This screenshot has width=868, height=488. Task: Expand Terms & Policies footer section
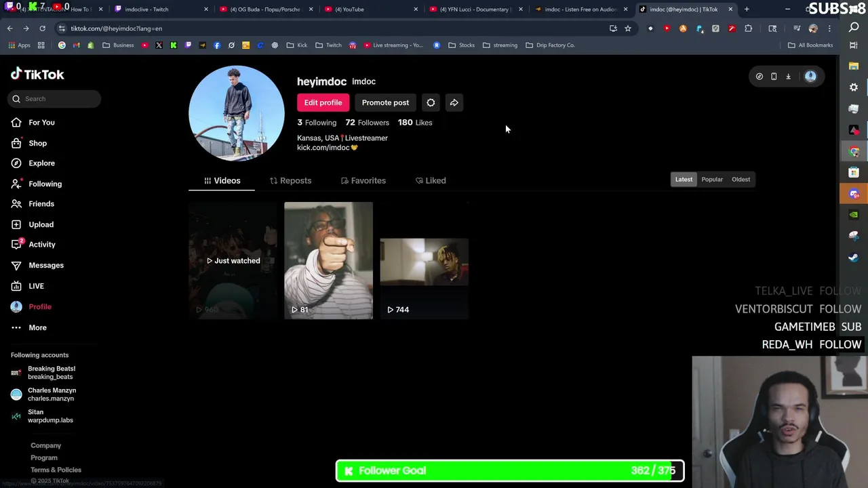click(x=56, y=470)
